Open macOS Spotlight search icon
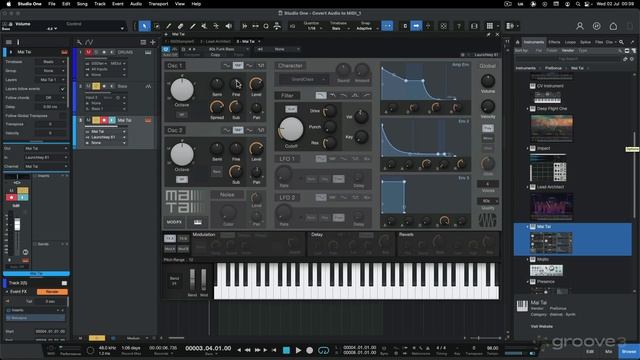The image size is (640, 360). click(578, 4)
